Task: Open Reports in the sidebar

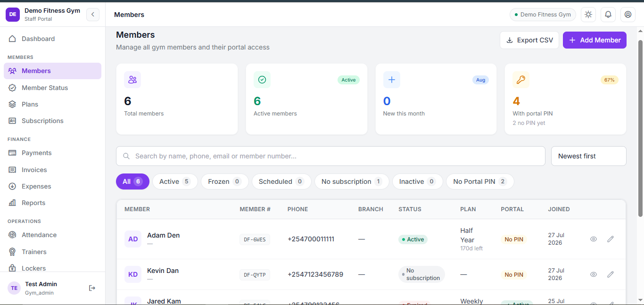Action: (x=52, y=203)
